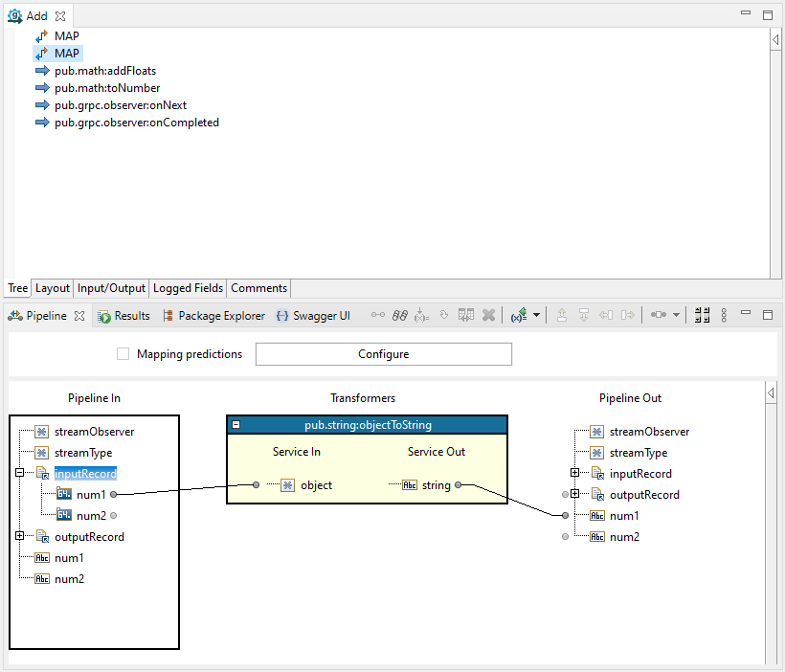The height and width of the screenshot is (672, 785).
Task: Click the object parameter icon in Service In
Action: coord(287,485)
